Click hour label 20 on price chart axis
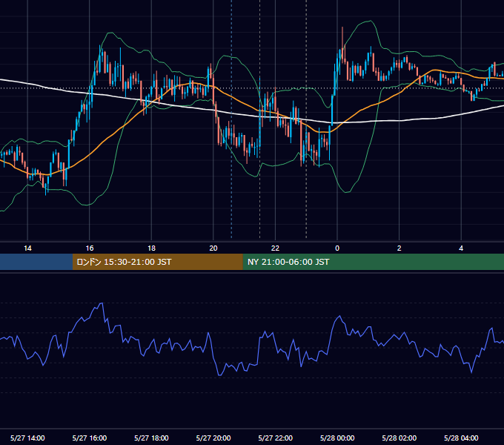Image resolution: width=504 pixels, height=445 pixels. [213, 248]
